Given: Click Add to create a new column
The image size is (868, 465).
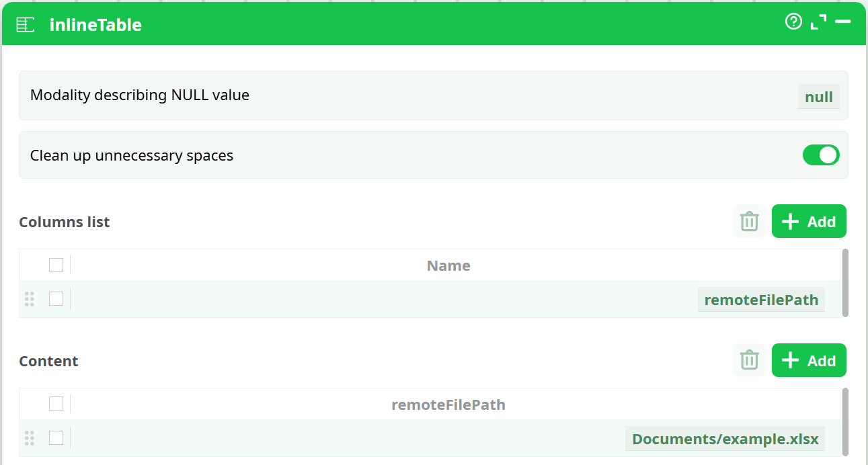Looking at the screenshot, I should coord(809,221).
